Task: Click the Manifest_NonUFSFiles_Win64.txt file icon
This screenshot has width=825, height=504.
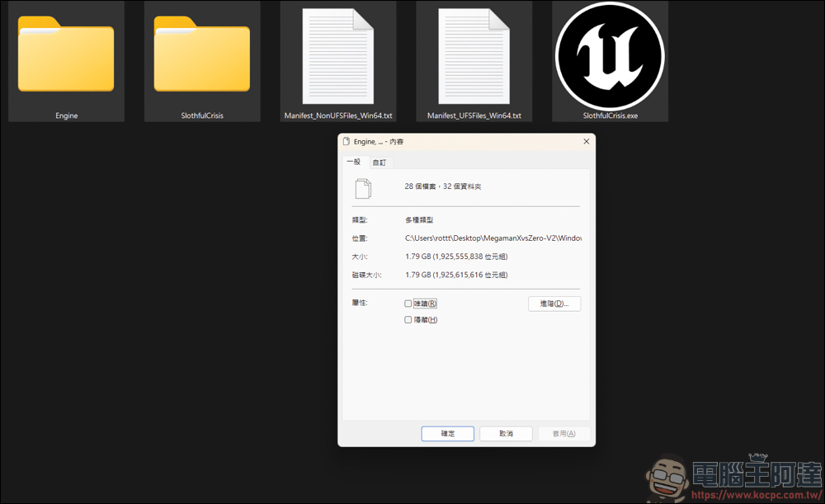Action: [338, 54]
